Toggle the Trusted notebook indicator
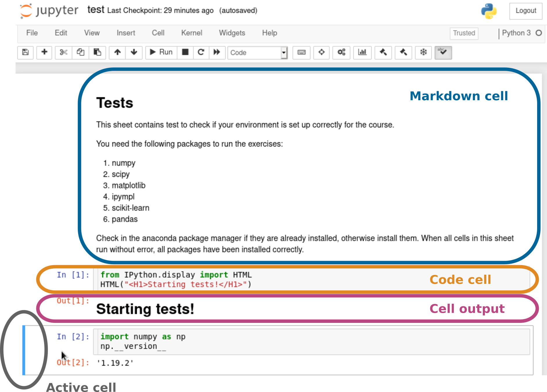This screenshot has height=392, width=547. (464, 33)
